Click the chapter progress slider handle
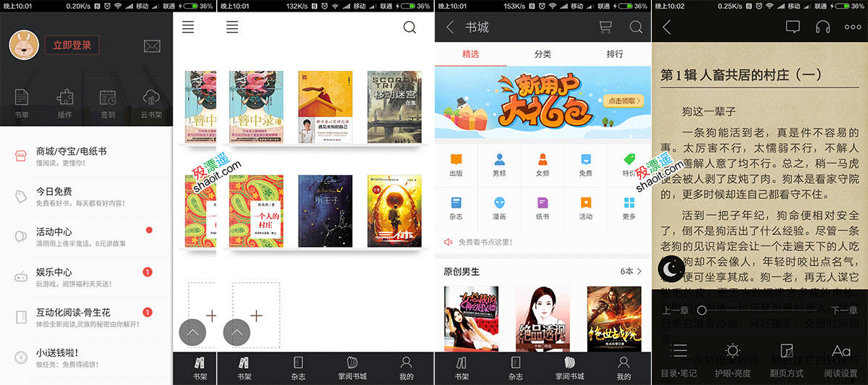This screenshot has height=385, width=868. 701,310
